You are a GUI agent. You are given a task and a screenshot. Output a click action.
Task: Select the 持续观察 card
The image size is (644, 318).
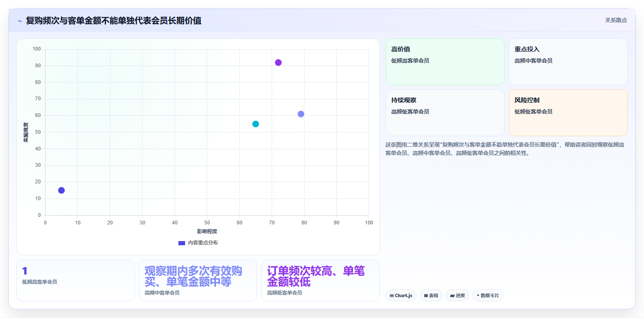coord(445,113)
